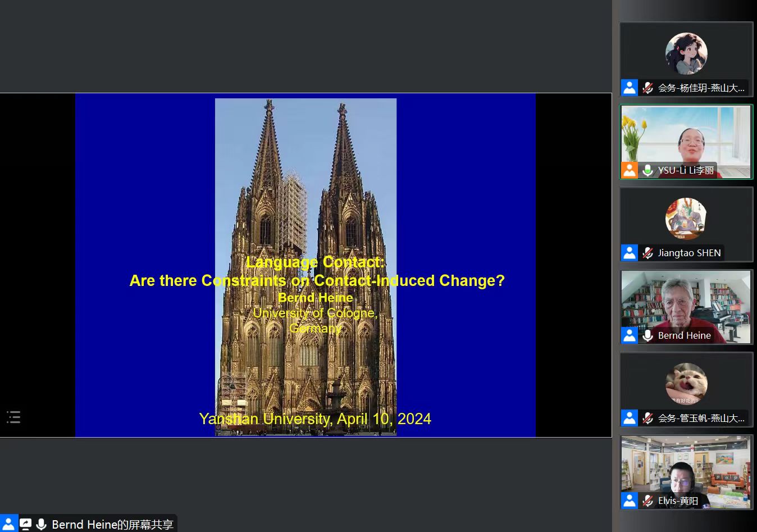Image resolution: width=757 pixels, height=532 pixels.
Task: Click the 'Bernd Heine的屏幕共享' label text
Action: (x=112, y=524)
